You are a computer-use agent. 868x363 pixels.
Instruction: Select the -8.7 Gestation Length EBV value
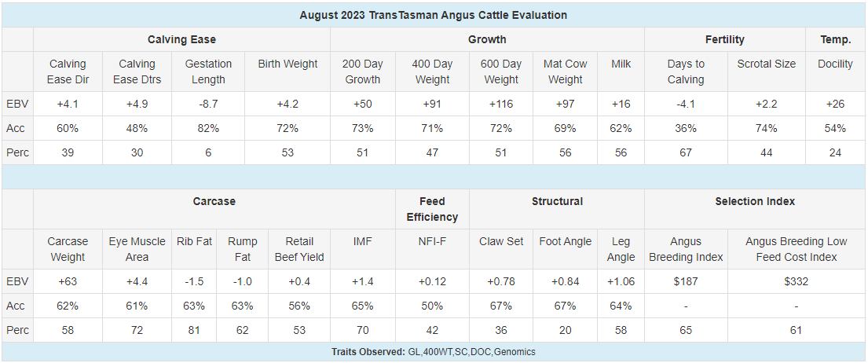pos(208,104)
